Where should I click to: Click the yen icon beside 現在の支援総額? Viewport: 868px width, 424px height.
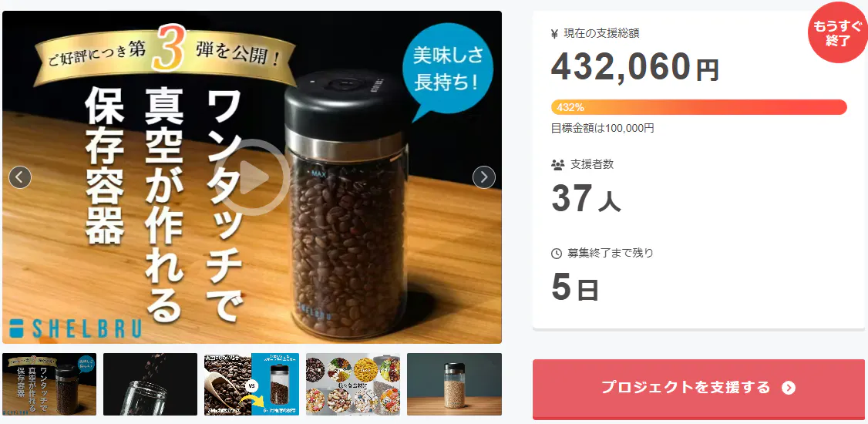coord(555,34)
